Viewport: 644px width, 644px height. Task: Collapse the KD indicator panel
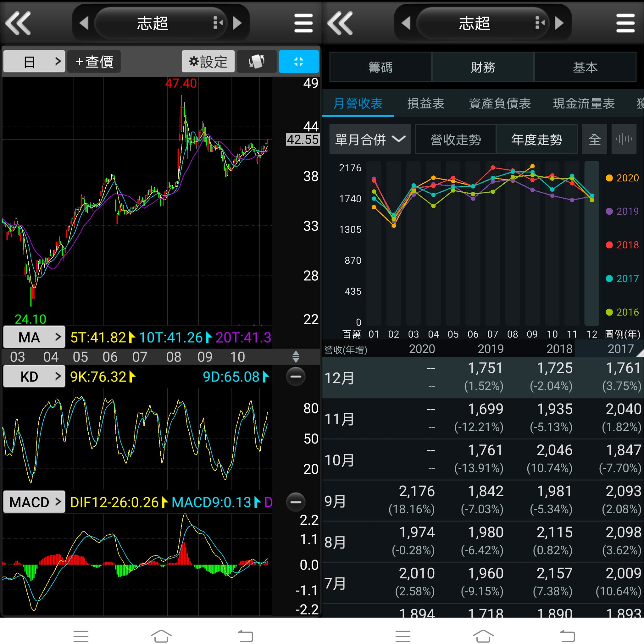coord(295,377)
